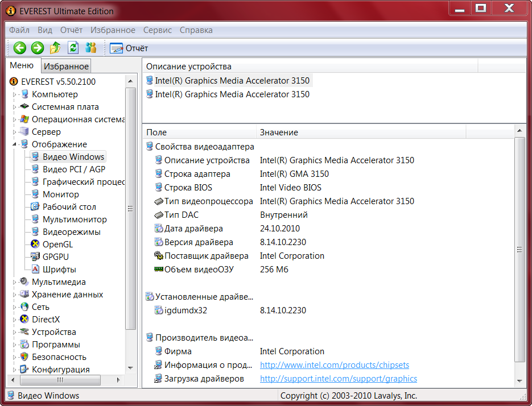Click the Значение column header
Screen dimensions: 532x406
279,132
